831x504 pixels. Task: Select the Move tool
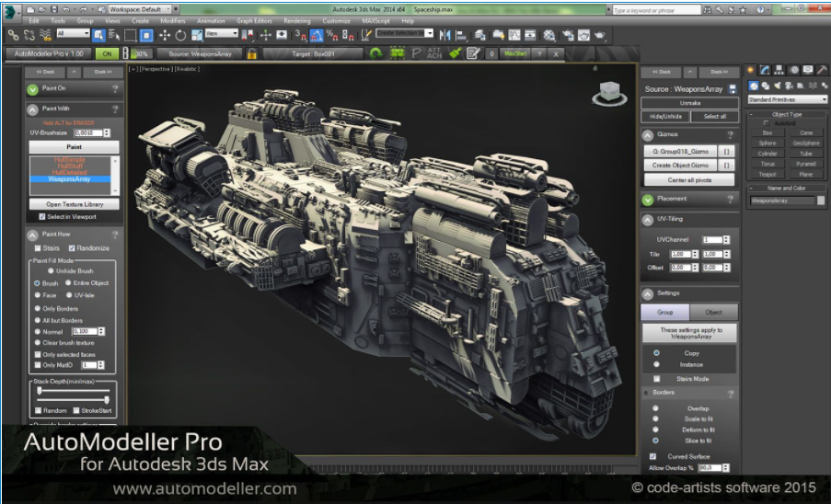tap(165, 35)
